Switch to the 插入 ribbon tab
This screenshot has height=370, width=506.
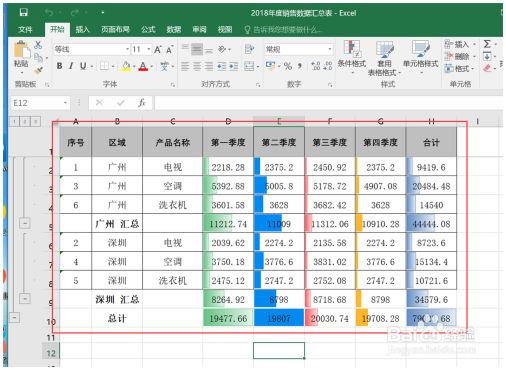pyautogui.click(x=82, y=30)
